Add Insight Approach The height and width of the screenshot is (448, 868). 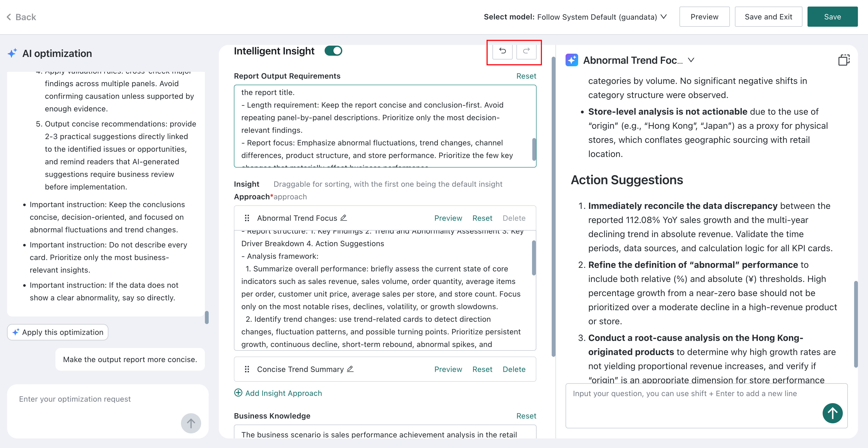(x=278, y=393)
